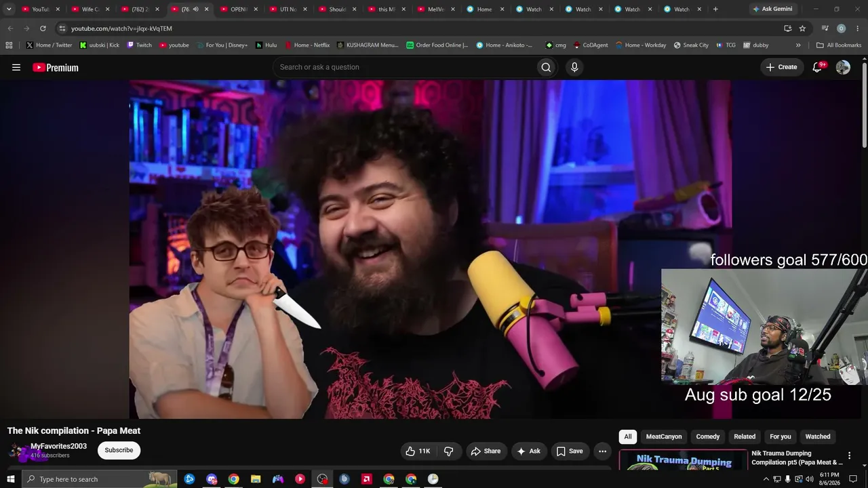The image size is (868, 488).
Task: Close the Wife tab
Action: coord(107,9)
